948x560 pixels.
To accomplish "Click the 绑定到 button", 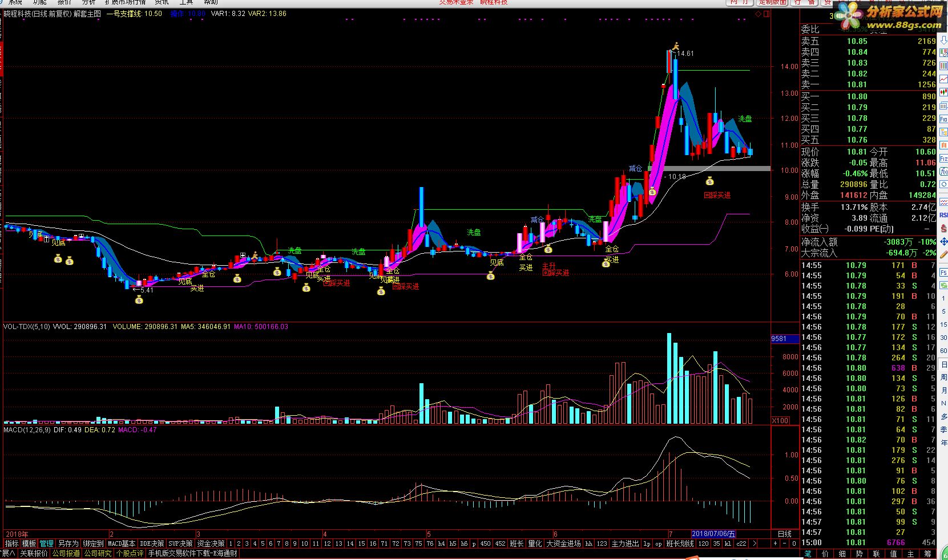I will (93, 543).
